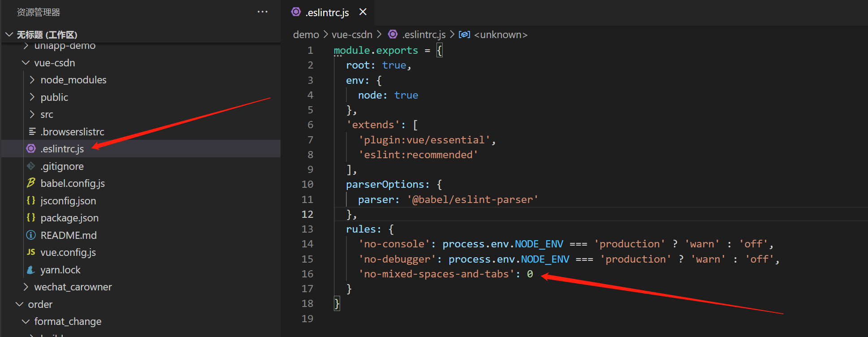Screen dimensions: 868x337
Task: Open the <unknown> breadcrumb segment
Action: (x=501, y=35)
